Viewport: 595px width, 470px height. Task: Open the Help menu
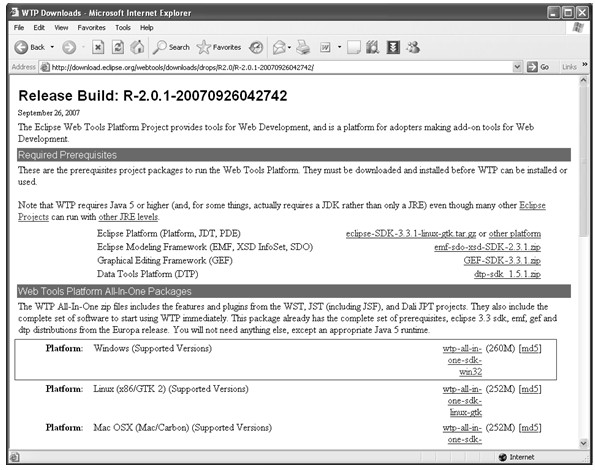(146, 28)
